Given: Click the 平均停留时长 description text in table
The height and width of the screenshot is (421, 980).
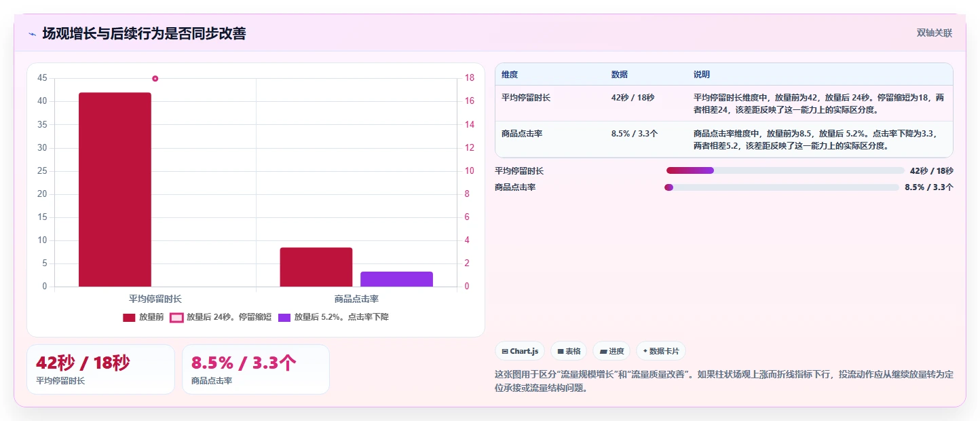Looking at the screenshot, I should [818, 103].
